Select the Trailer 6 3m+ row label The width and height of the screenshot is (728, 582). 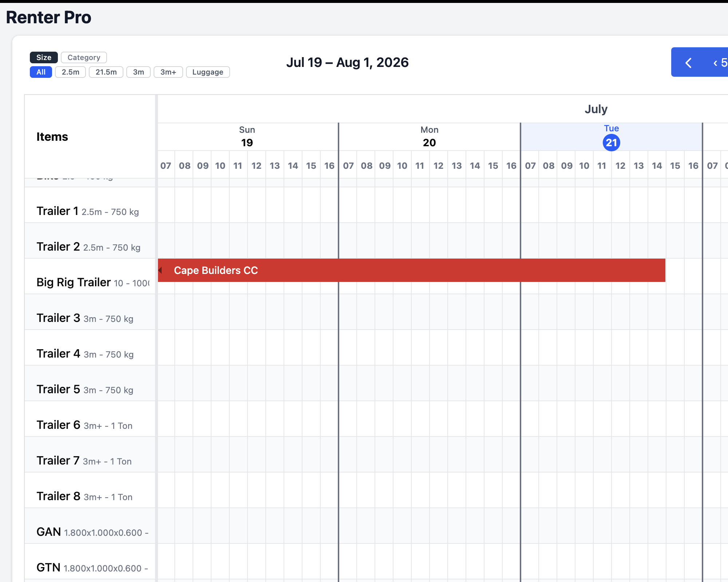tap(90, 419)
